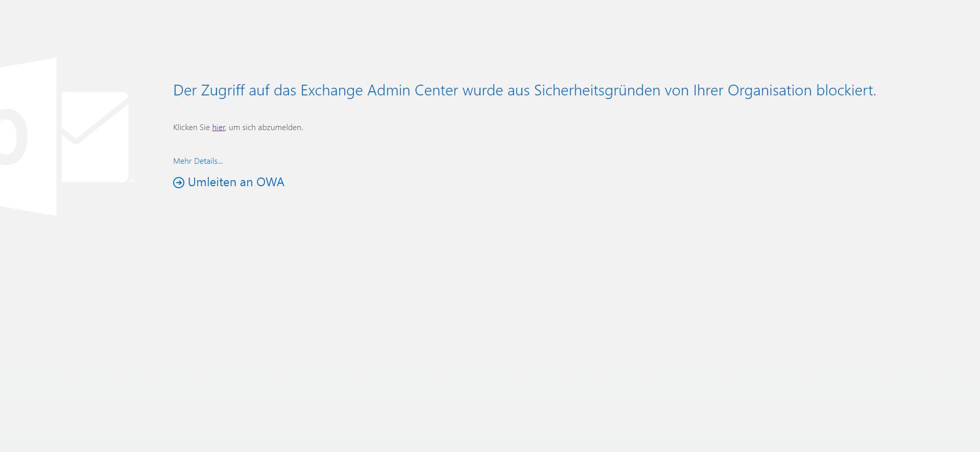Follow the 'Umleiten an OWA' link
The image size is (980, 452).
tap(229, 183)
